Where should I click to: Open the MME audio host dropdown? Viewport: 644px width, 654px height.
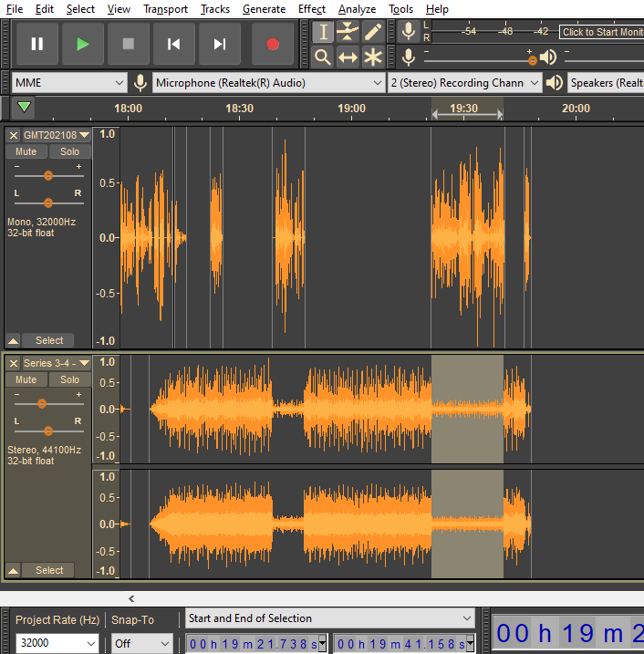click(x=68, y=83)
